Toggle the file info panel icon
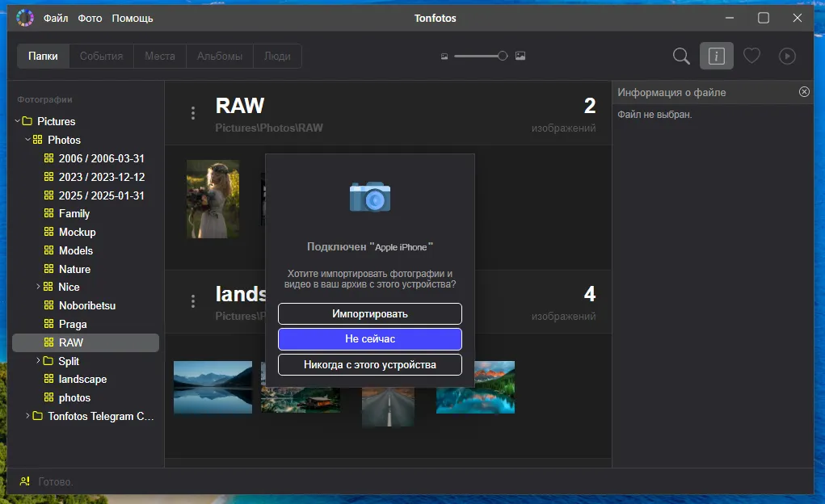 point(716,56)
